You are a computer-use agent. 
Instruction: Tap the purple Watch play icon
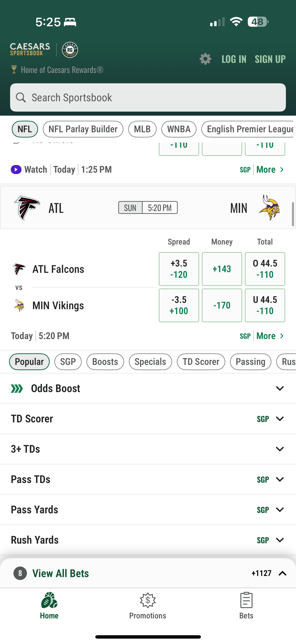(x=16, y=170)
